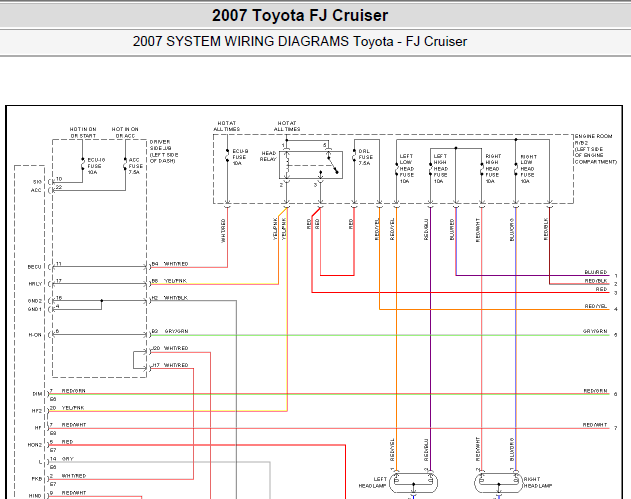Click the ECU-IG fuse 10A symbol
This screenshot has width=631, height=499.
point(83,163)
